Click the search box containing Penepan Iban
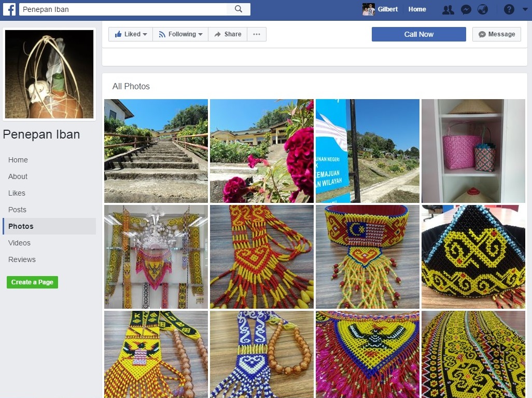Screen dimensions: 532x398 (123, 9)
